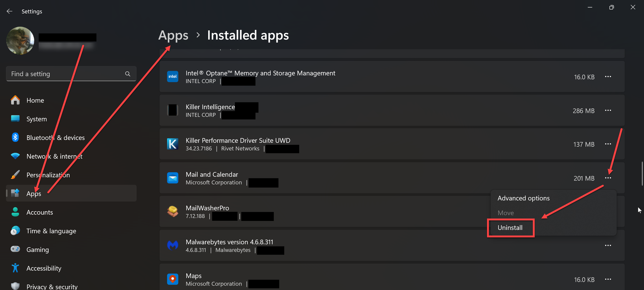Click the Maps app icon
The width and height of the screenshot is (644, 290).
click(x=172, y=279)
